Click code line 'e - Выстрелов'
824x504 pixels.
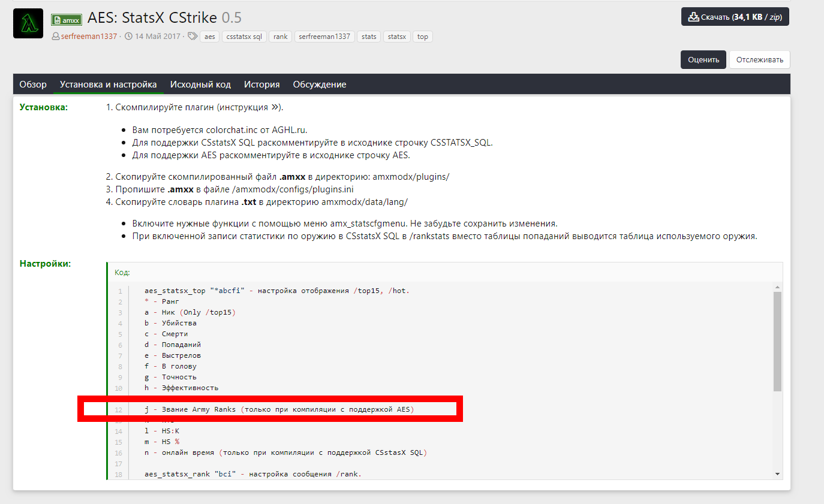[x=173, y=355]
